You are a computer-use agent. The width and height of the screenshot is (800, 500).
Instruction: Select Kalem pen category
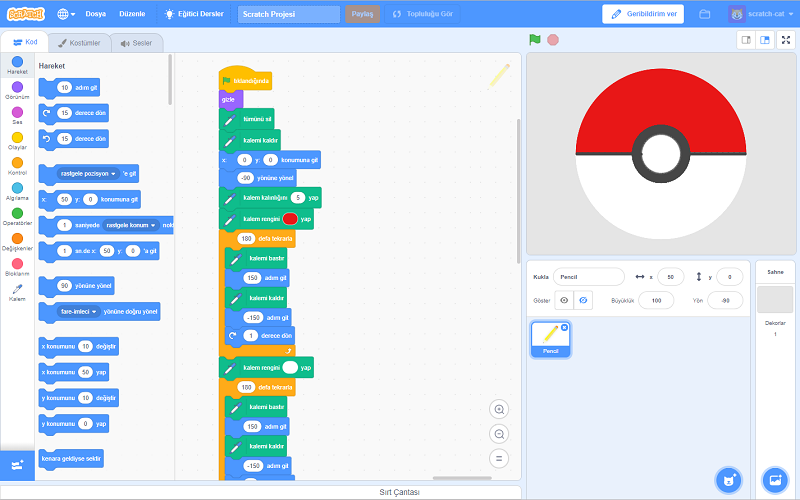point(17,292)
